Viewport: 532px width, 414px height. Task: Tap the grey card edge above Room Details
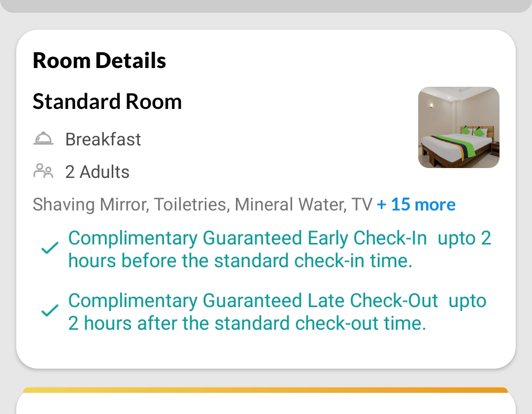click(x=266, y=6)
